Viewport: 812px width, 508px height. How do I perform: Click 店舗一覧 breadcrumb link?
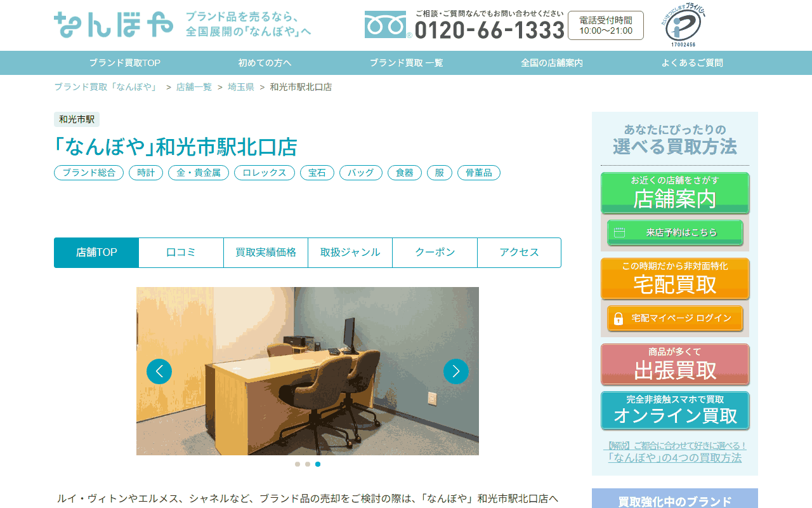coord(194,87)
